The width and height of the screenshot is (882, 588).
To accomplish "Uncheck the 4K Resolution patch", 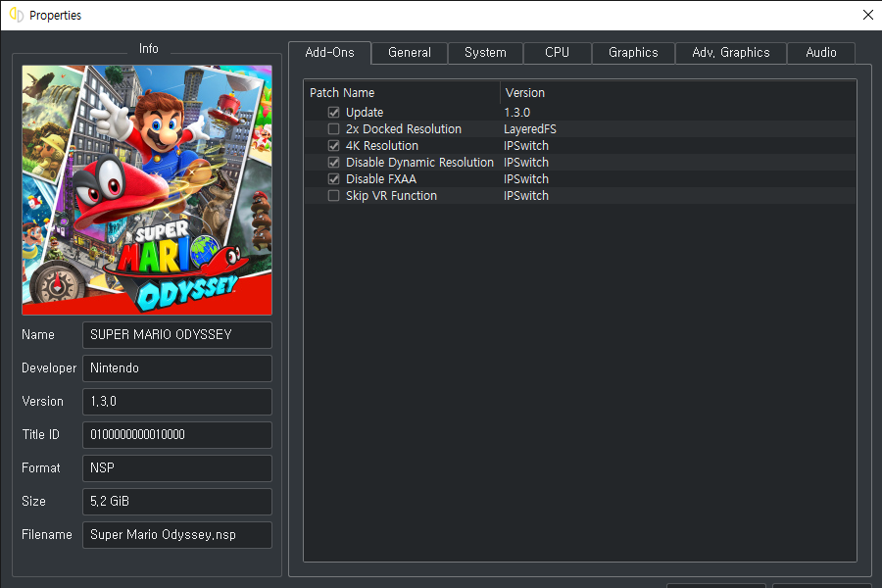I will tap(333, 146).
